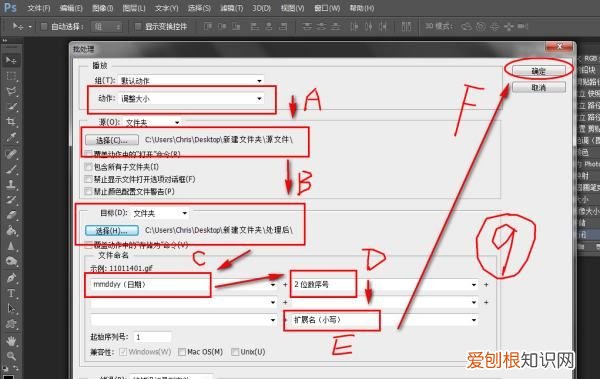Open the 源(O) 文件夹 dropdown
Image resolution: width=600 pixels, height=379 pixels.
point(152,123)
